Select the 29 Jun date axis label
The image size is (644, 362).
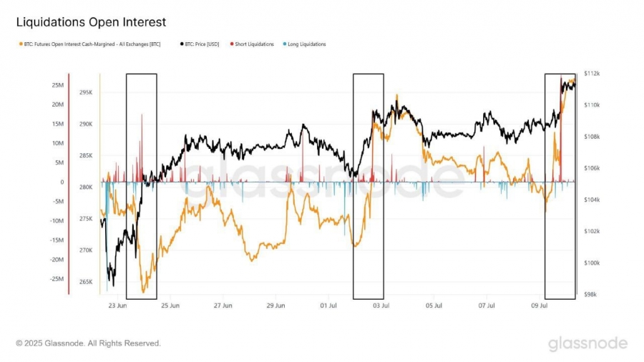275,305
